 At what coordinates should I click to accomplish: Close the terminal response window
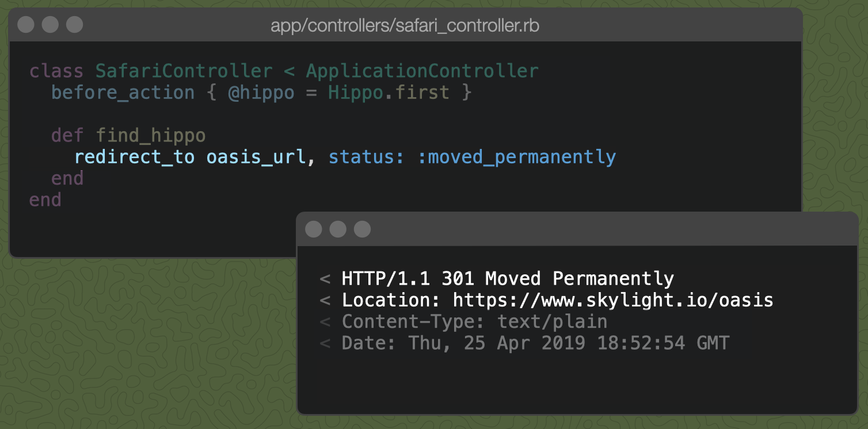point(314,229)
